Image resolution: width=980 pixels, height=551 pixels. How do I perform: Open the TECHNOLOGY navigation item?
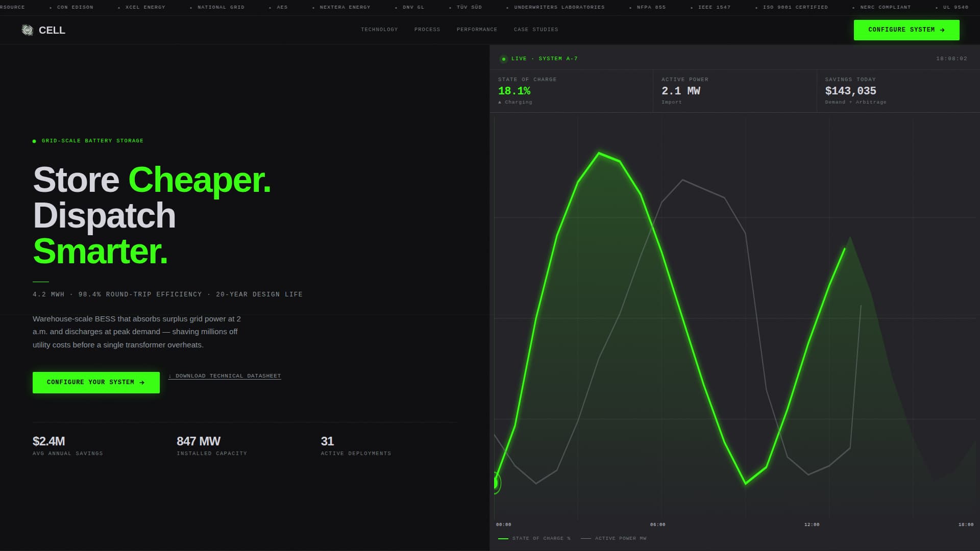[379, 30]
